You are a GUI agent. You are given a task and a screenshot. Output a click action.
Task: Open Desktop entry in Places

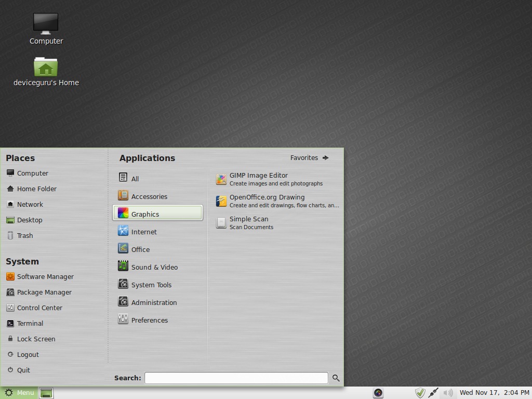24,220
